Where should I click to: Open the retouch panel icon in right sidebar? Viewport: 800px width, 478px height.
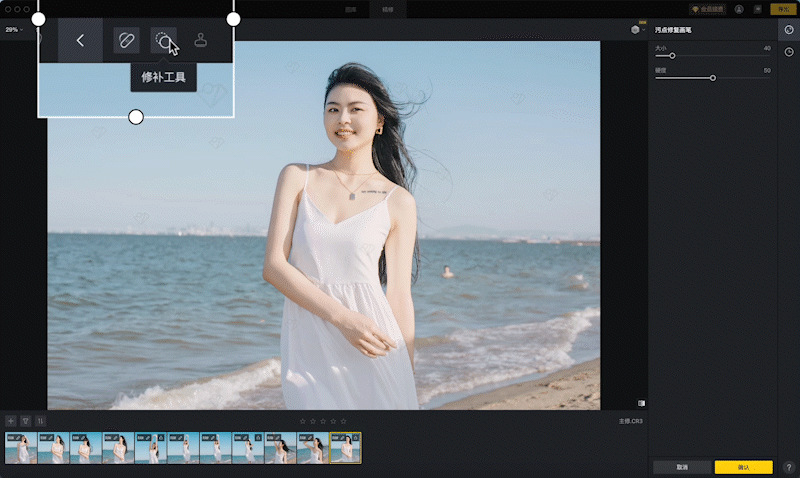coord(789,30)
